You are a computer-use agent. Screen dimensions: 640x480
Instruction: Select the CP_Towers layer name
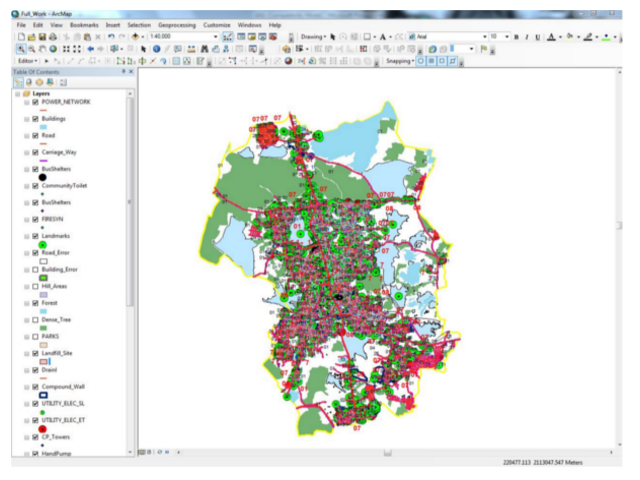point(56,437)
